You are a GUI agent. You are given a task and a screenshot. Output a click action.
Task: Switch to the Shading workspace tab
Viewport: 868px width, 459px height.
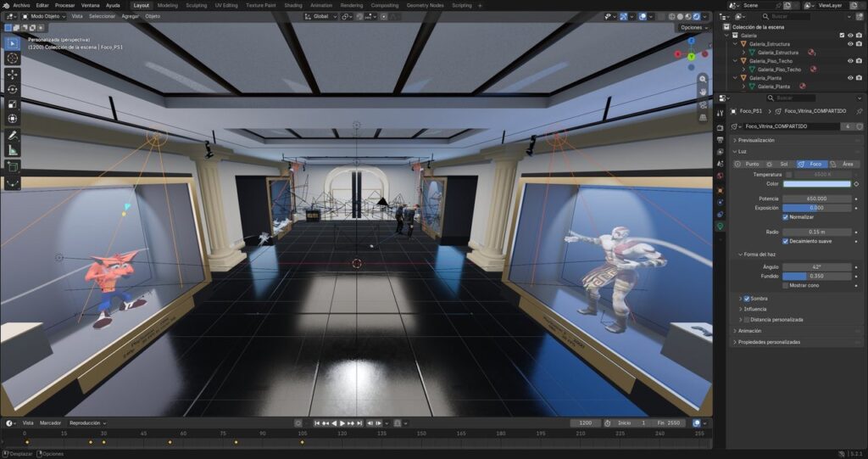pyautogui.click(x=292, y=6)
